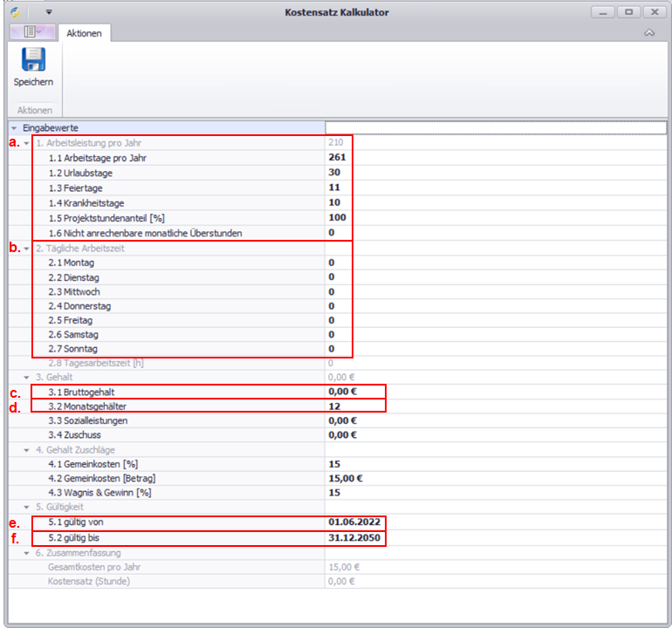The height and width of the screenshot is (628, 672).
Task: Switch to the Aktionen tab
Action: point(85,33)
